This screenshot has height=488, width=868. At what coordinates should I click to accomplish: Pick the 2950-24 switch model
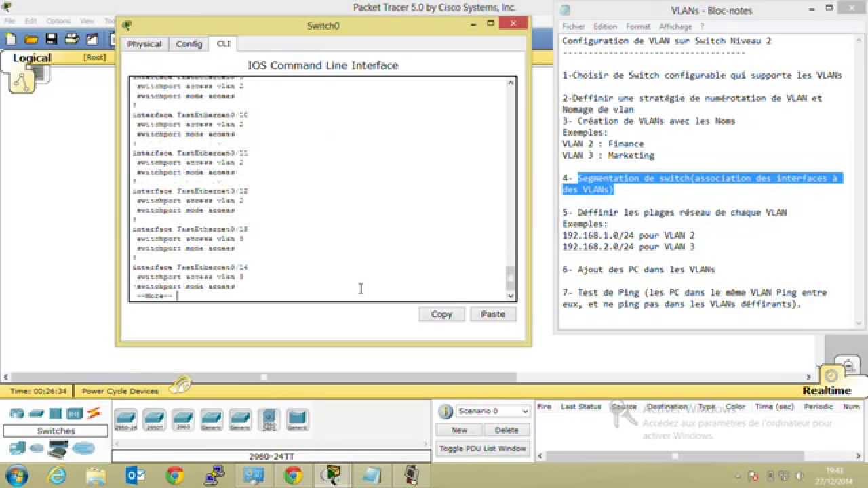125,420
